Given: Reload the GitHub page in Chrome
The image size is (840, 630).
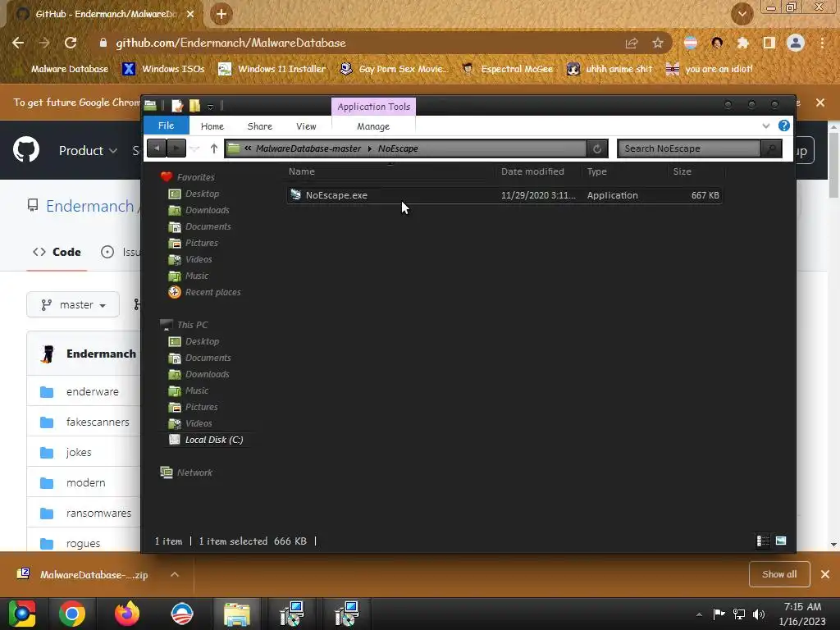Looking at the screenshot, I should pos(71,43).
